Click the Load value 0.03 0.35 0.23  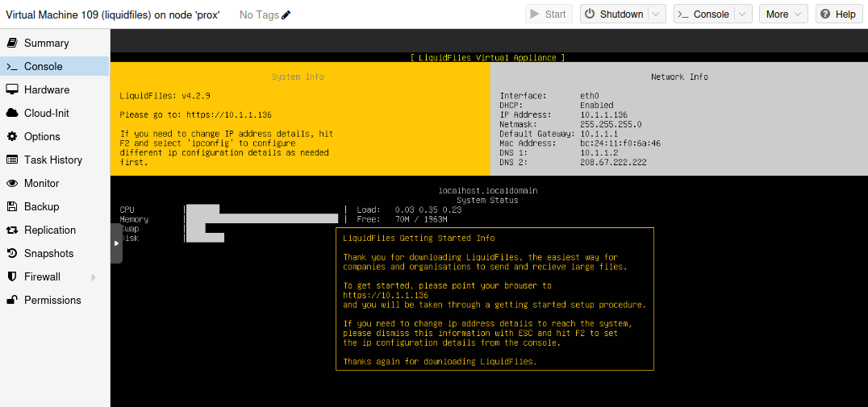point(428,210)
